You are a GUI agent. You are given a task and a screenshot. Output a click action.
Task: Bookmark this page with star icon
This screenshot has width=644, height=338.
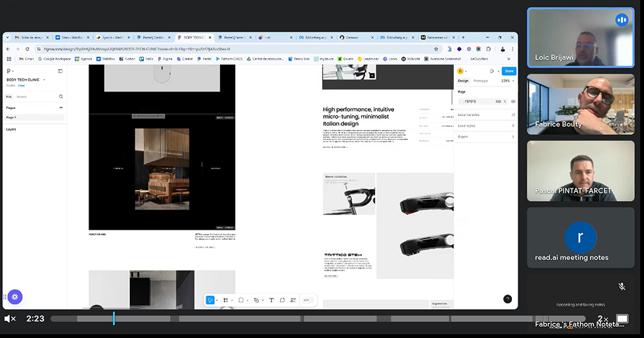coord(436,49)
